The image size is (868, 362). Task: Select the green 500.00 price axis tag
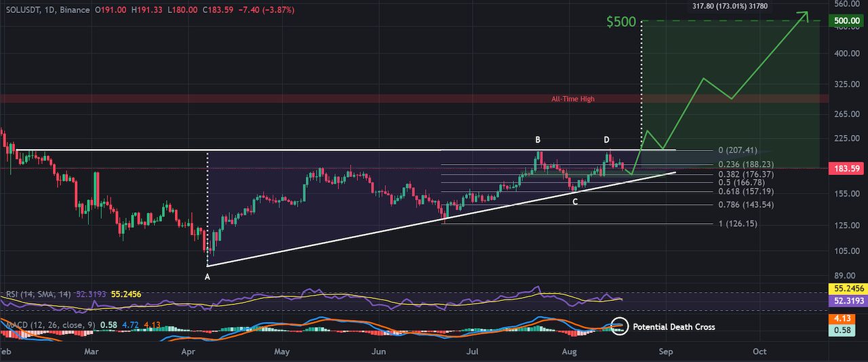point(848,21)
